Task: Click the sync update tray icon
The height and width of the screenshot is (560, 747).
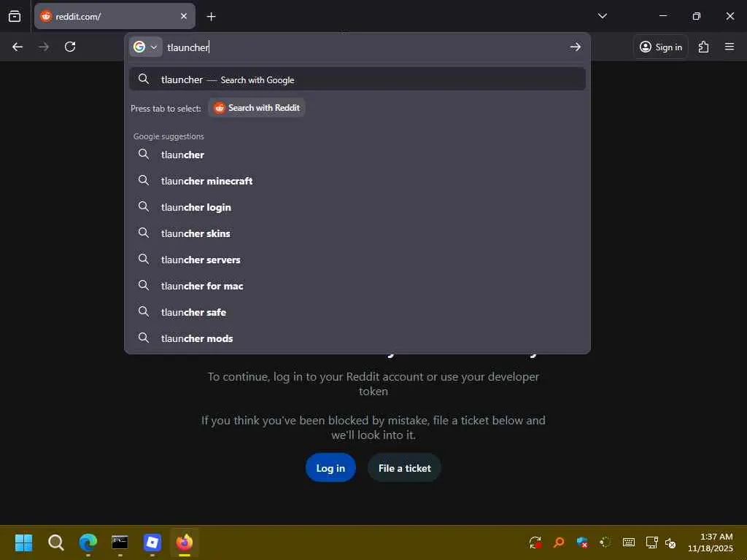Action: [535, 542]
